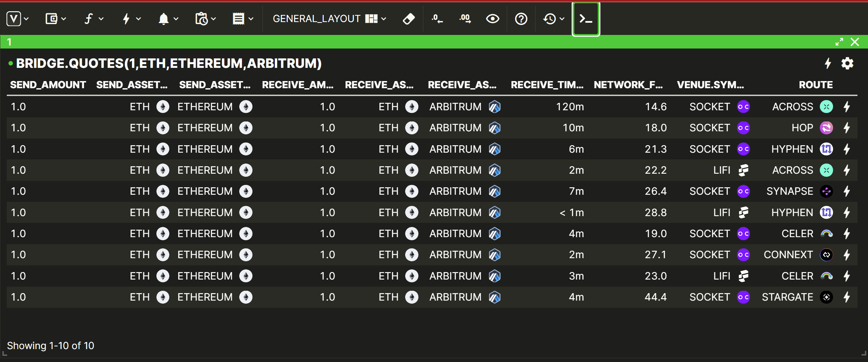Select the CONNEXT route cell text
Viewport: 868px width, 362px height.
788,255
